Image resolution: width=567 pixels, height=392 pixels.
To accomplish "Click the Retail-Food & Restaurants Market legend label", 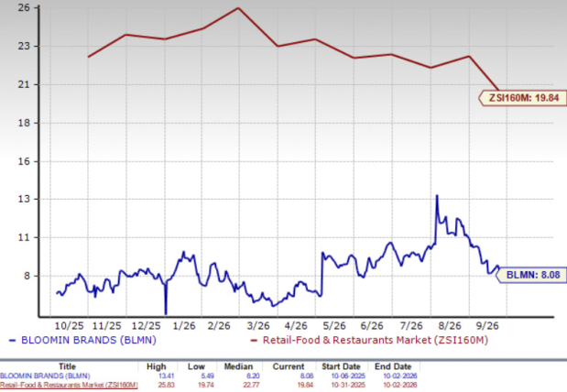I will pyautogui.click(x=376, y=341).
